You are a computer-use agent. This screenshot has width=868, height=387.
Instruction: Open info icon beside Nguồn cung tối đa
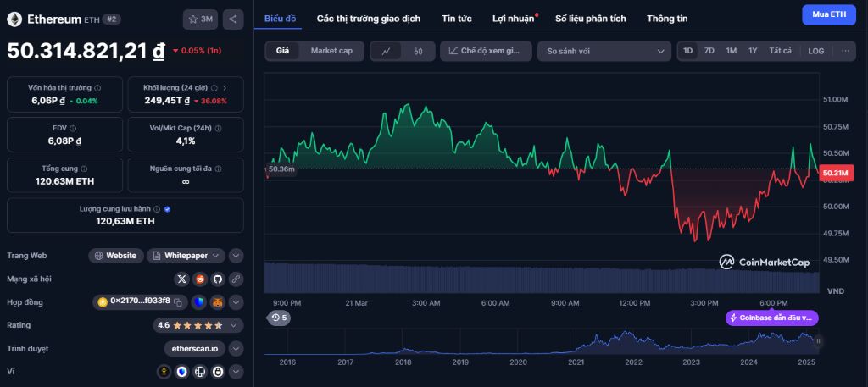218,169
